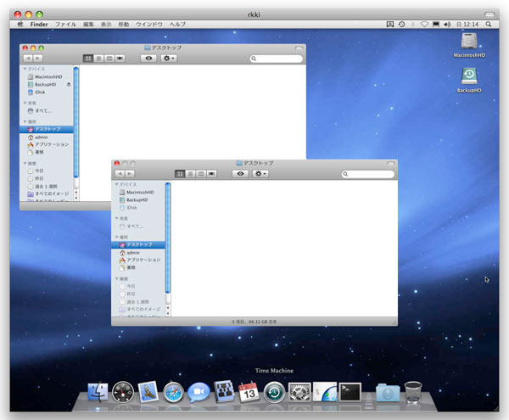The height and width of the screenshot is (420, 509).
Task: Collapse 検索 section in back window sidebar
Action: point(25,163)
